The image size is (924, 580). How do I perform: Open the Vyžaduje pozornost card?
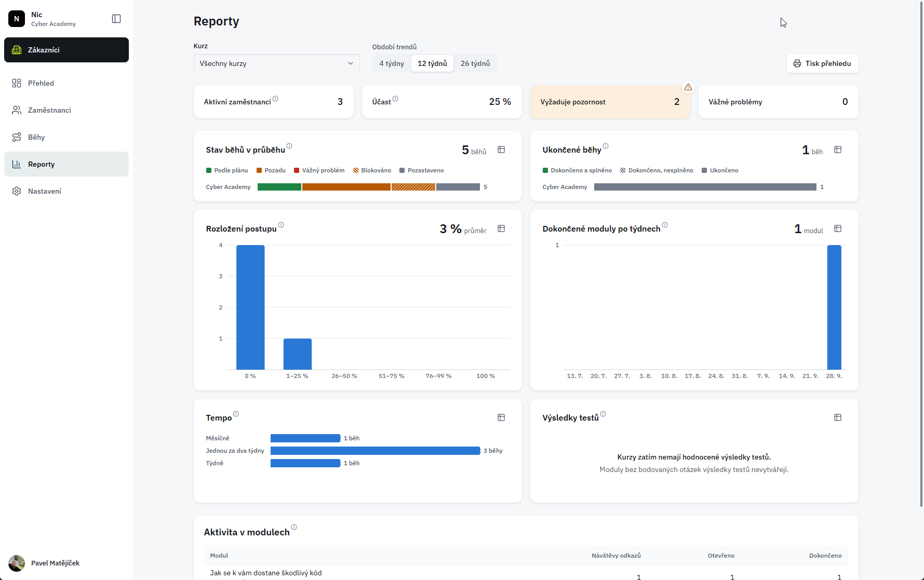(x=610, y=102)
